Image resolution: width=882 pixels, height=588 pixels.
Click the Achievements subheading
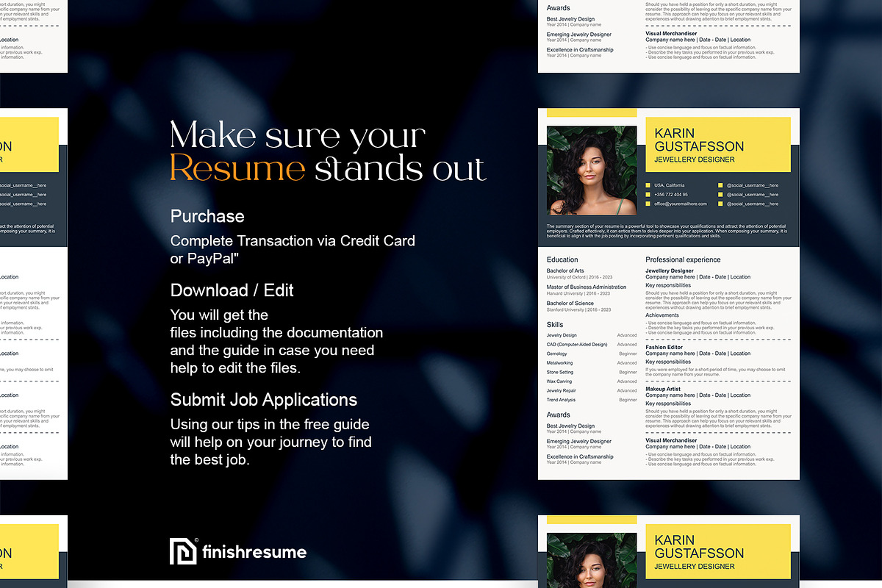point(662,315)
